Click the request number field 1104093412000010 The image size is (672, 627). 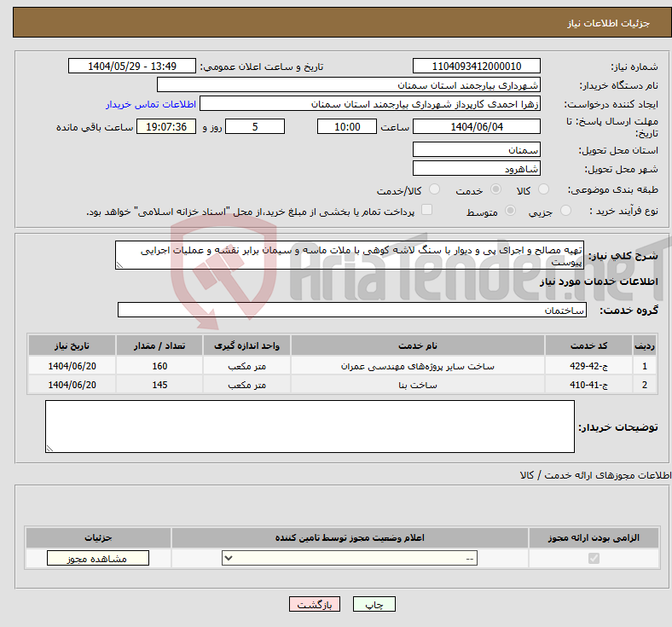476,66
